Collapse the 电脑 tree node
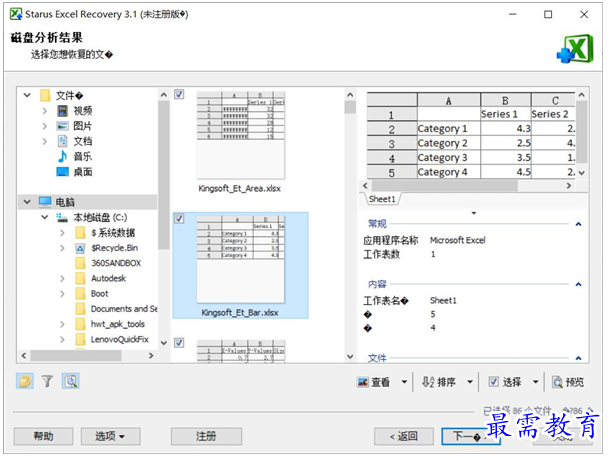Image resolution: width=608 pixels, height=457 pixels. point(27,202)
